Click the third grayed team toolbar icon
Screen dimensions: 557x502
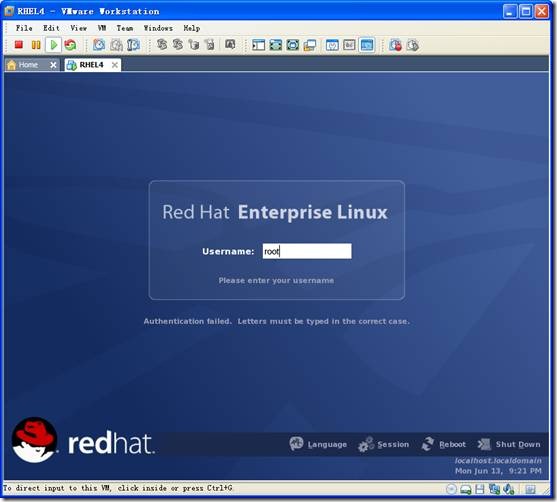tap(194, 45)
